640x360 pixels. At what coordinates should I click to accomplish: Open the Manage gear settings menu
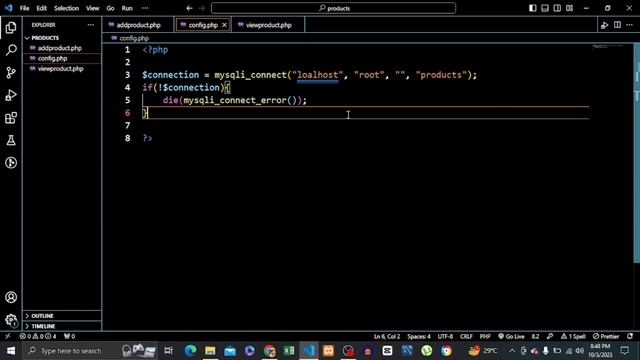(x=11, y=320)
